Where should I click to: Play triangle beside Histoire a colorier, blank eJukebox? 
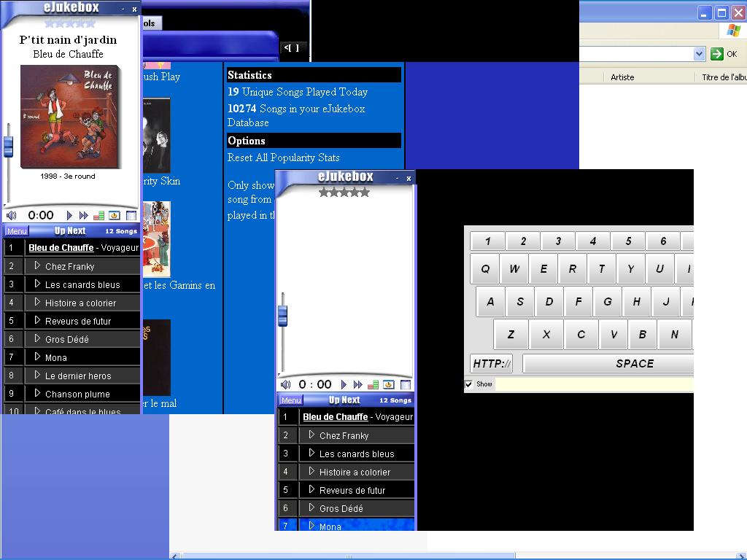pyautogui.click(x=311, y=471)
